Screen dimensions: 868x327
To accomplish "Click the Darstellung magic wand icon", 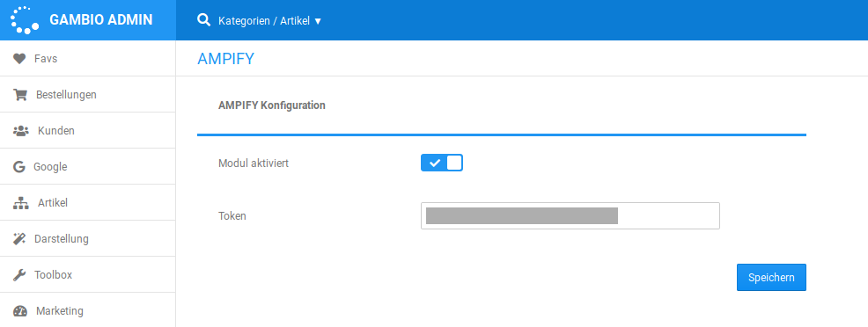I will pyautogui.click(x=20, y=239).
